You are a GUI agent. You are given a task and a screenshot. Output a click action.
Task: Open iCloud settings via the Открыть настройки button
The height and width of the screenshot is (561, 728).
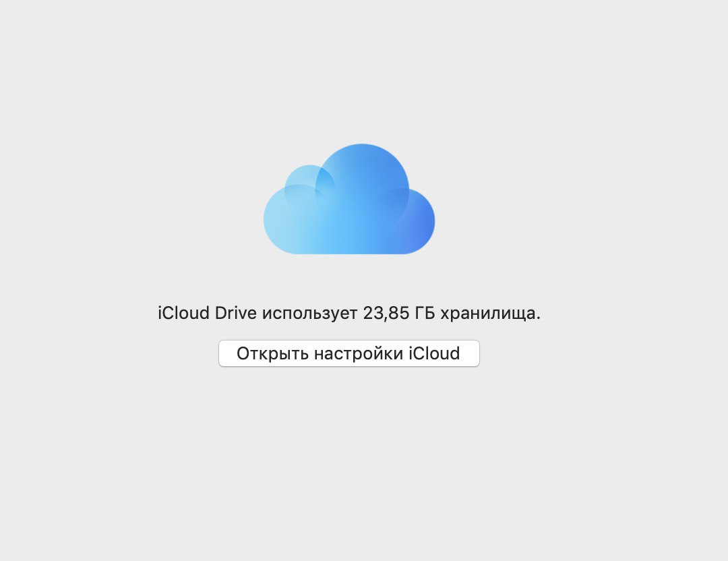point(349,353)
